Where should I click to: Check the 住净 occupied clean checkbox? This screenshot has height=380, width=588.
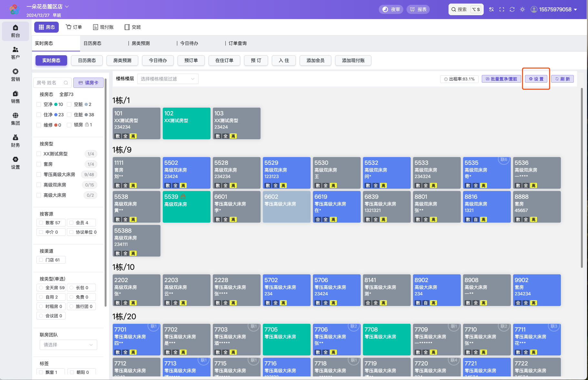(39, 115)
